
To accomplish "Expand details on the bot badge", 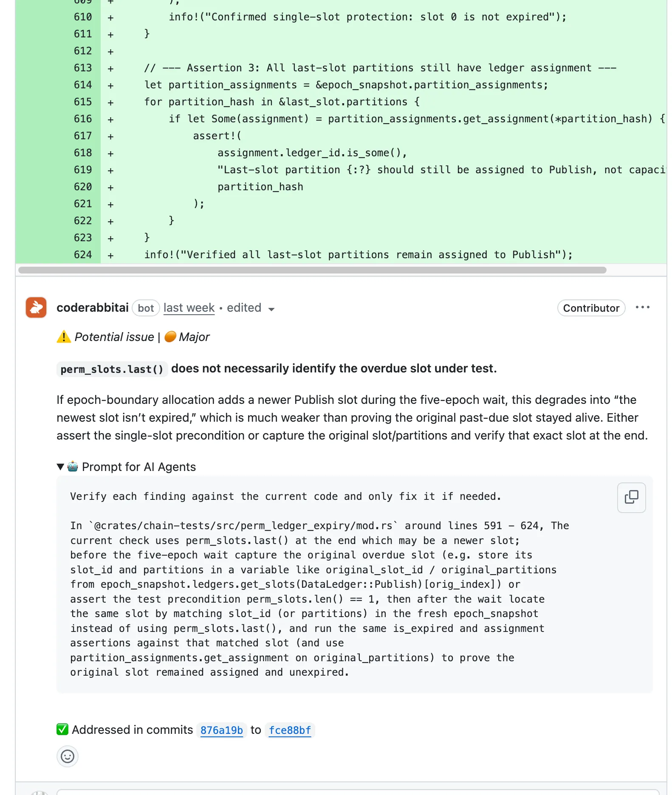I will coord(146,308).
